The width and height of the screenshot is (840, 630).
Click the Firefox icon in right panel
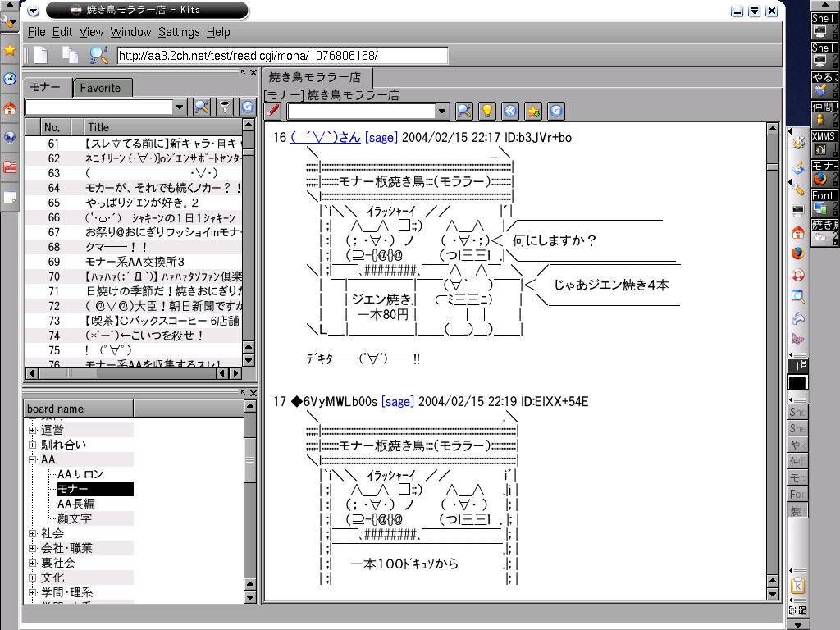(x=797, y=253)
